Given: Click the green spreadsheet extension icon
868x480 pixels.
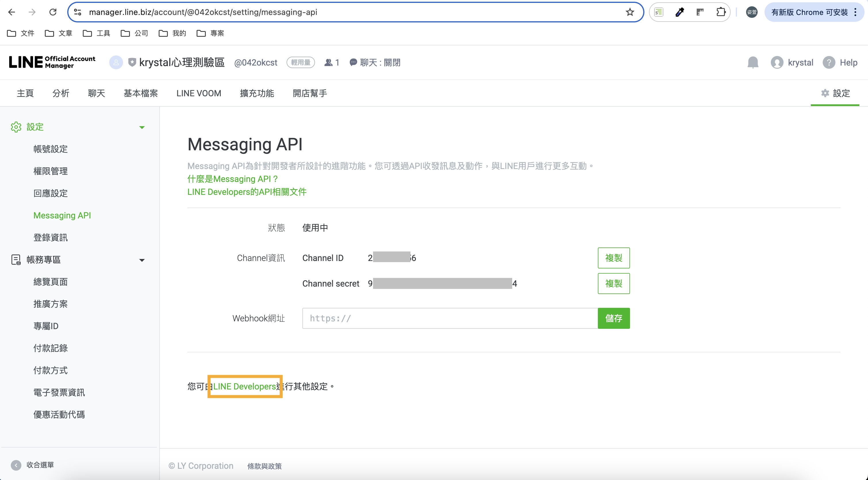Looking at the screenshot, I should 659,12.
